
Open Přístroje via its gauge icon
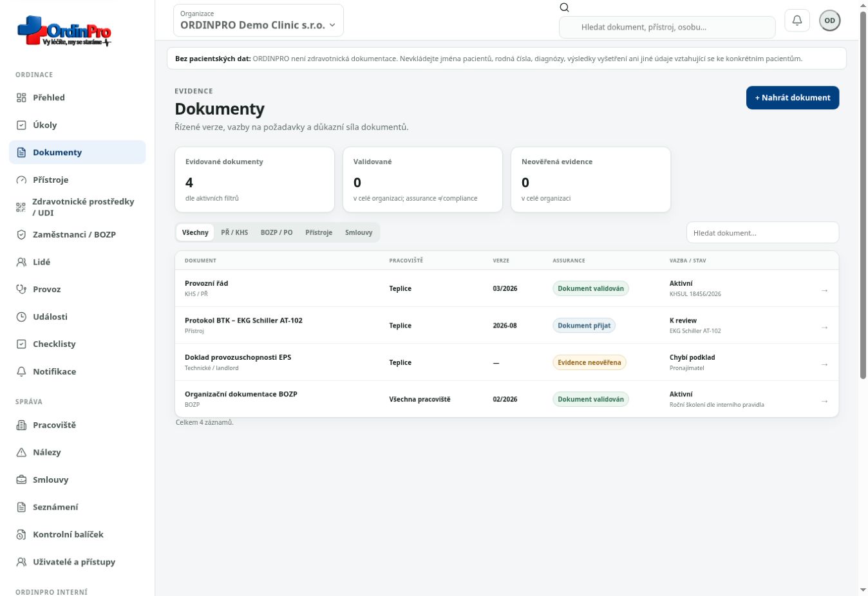[x=21, y=180]
